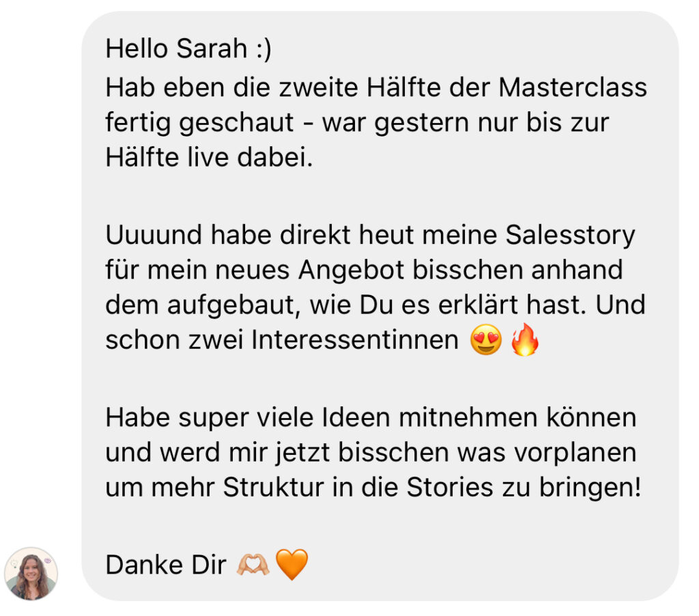The height and width of the screenshot is (616, 699).
Task: Click the phrase "Hälfte live dabei."
Action: click(209, 157)
